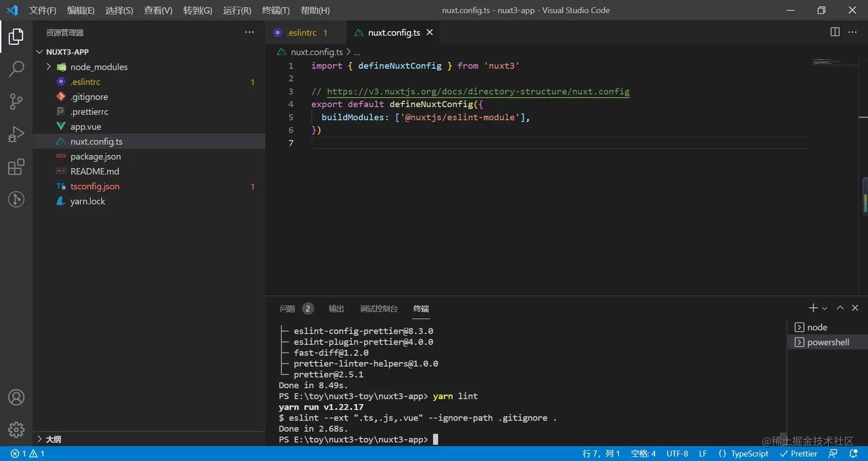The height and width of the screenshot is (461, 868).
Task: Click the new terminal plus icon
Action: point(812,308)
